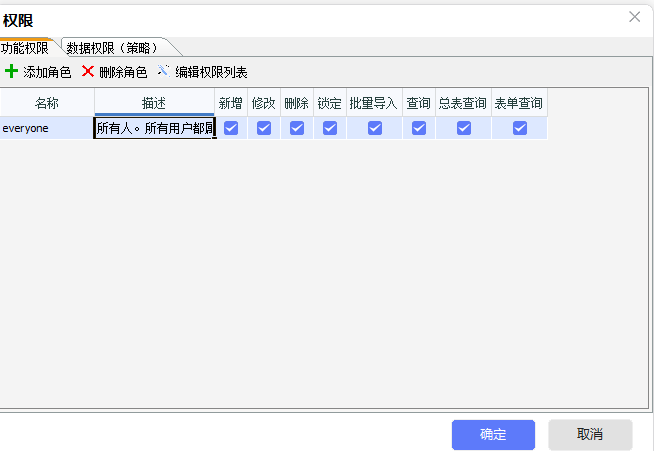This screenshot has height=451, width=654.
Task: Toggle 删除 checkbox for everyone
Action: click(297, 128)
